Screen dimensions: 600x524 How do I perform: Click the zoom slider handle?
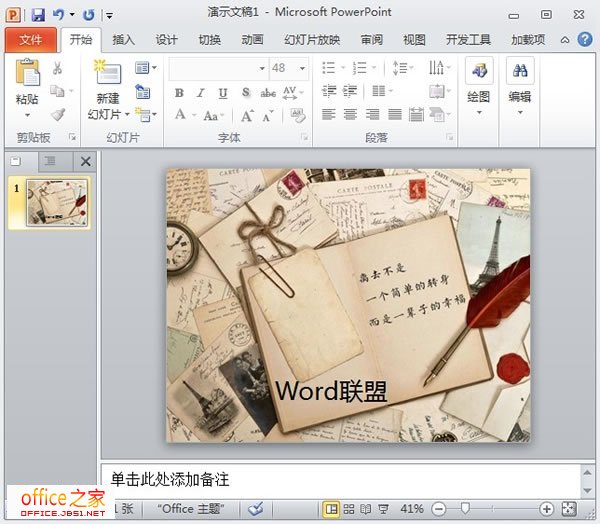click(x=465, y=509)
